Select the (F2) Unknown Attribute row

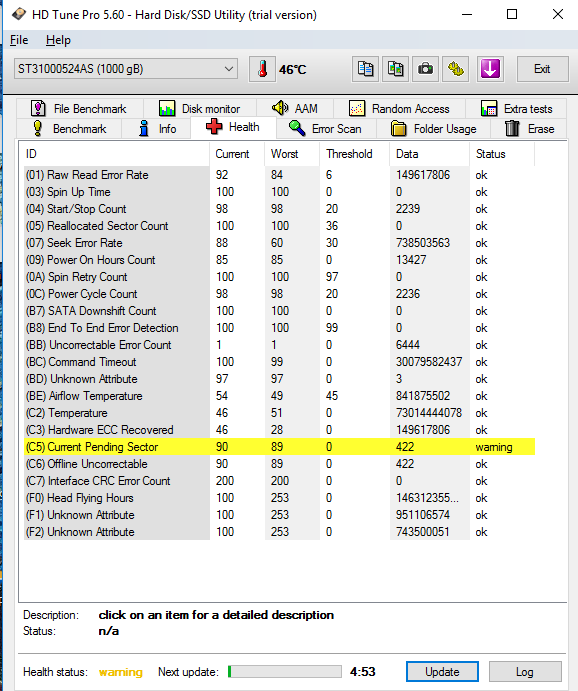pos(279,532)
